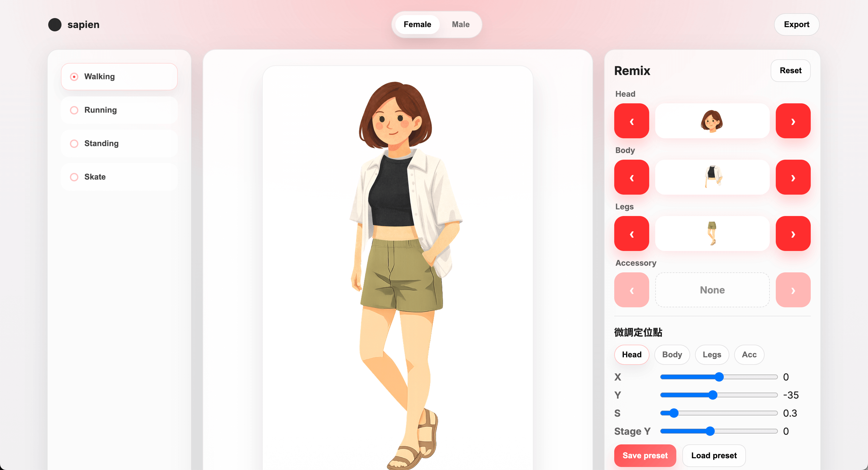Reset the Remix settings
This screenshot has height=470, width=868.
coord(790,70)
